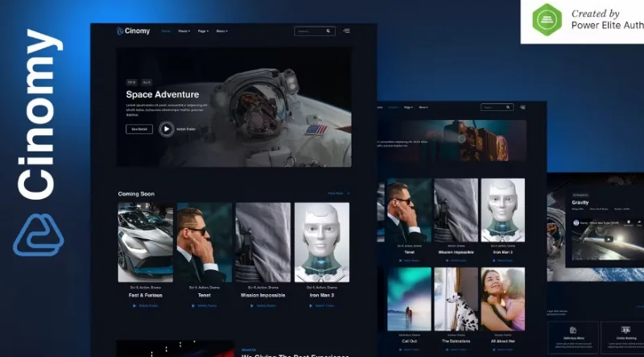Click the large Cinomy logo mark at left
The width and height of the screenshot is (644, 357).
tap(39, 235)
